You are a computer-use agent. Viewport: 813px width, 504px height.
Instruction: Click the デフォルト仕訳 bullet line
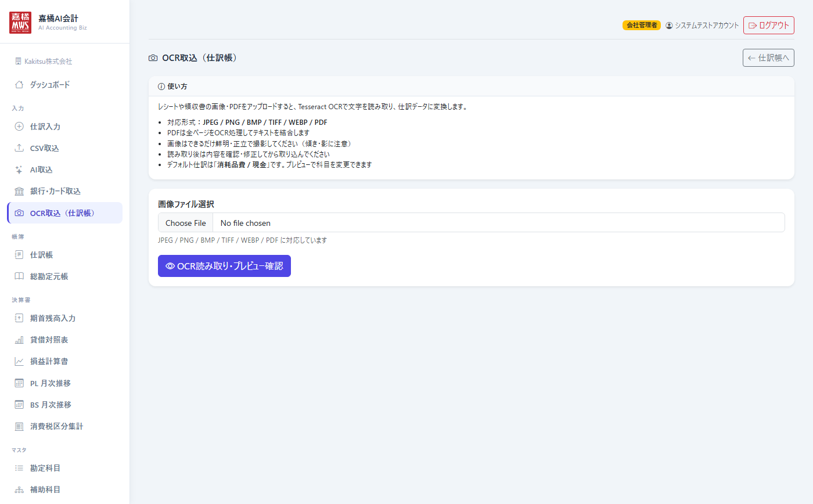(x=269, y=164)
